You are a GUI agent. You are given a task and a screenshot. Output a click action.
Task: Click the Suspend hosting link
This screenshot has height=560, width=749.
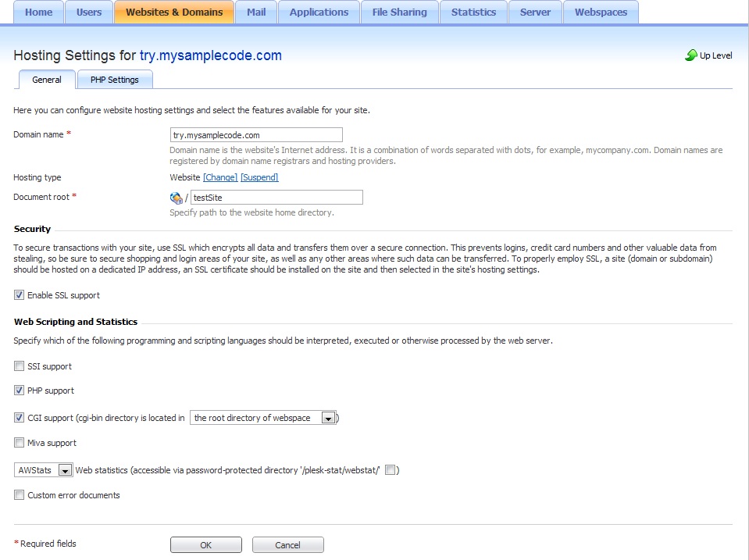[x=259, y=177]
